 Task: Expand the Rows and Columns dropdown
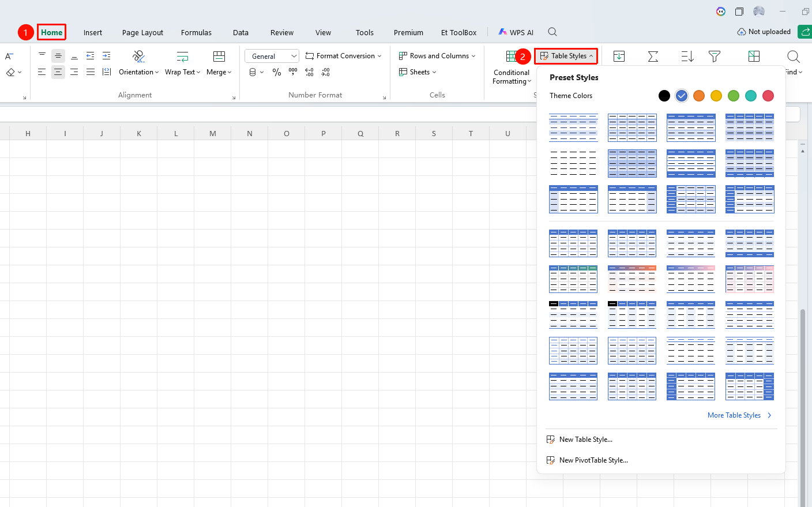(x=437, y=56)
